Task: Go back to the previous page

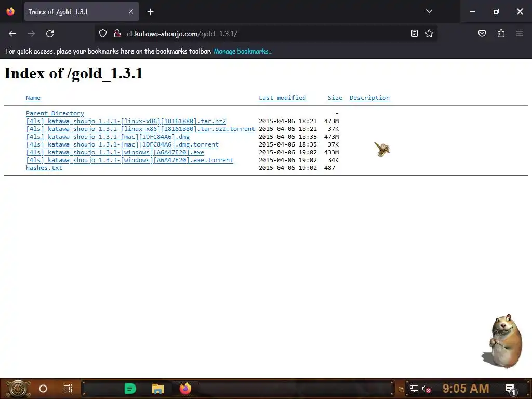Action: [x=12, y=34]
